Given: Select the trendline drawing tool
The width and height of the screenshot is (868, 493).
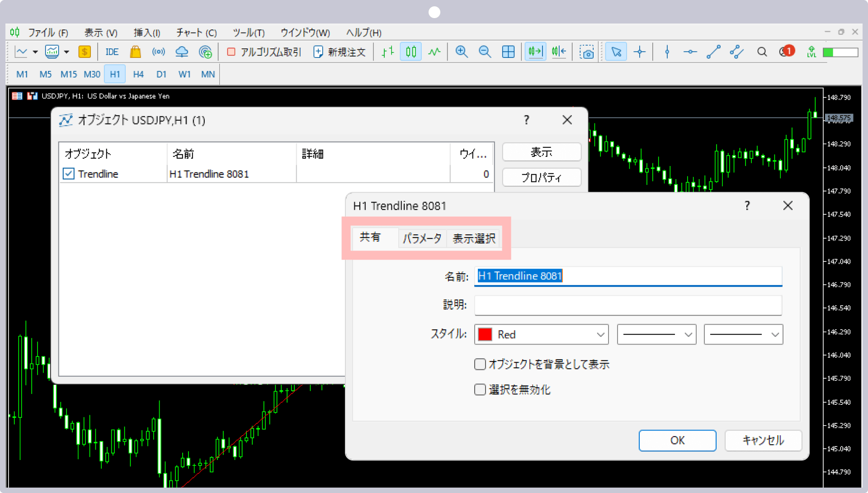Looking at the screenshot, I should pos(713,52).
